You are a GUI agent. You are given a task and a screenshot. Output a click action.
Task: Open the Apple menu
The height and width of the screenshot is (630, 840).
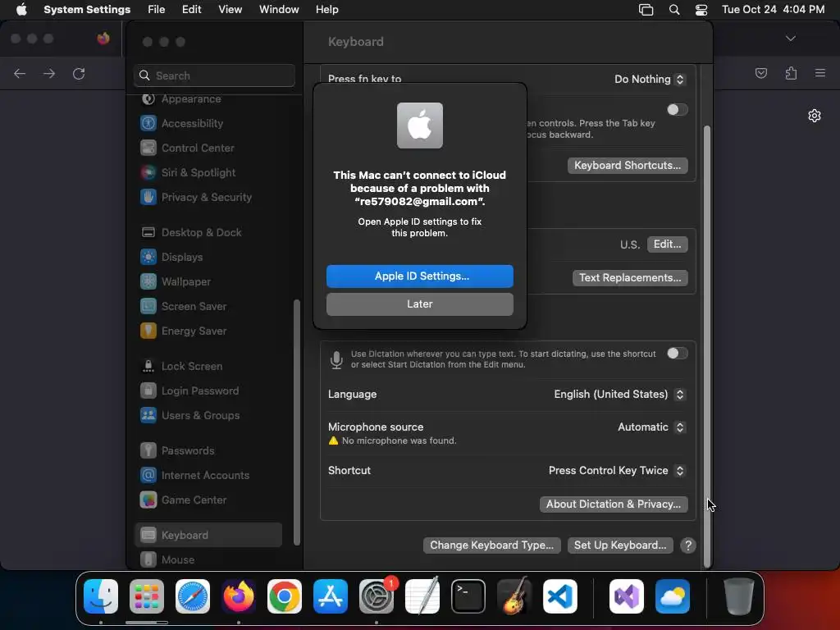click(21, 10)
